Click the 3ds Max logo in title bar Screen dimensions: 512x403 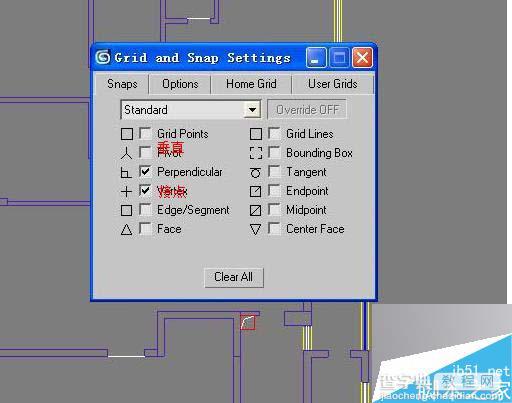pos(103,57)
